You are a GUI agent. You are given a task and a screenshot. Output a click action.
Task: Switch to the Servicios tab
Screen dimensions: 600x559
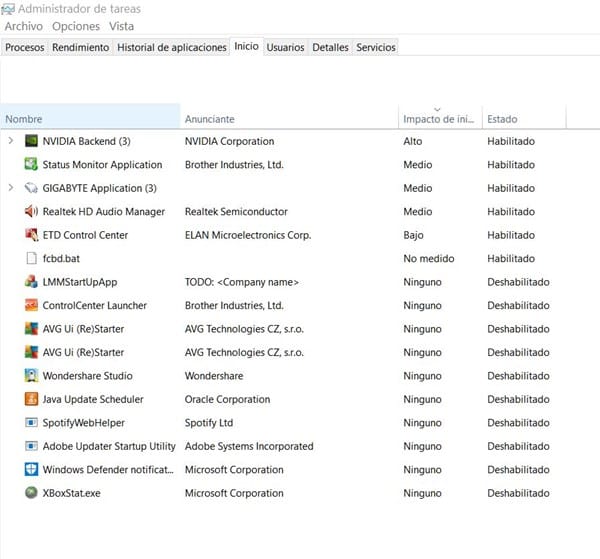pyautogui.click(x=376, y=47)
